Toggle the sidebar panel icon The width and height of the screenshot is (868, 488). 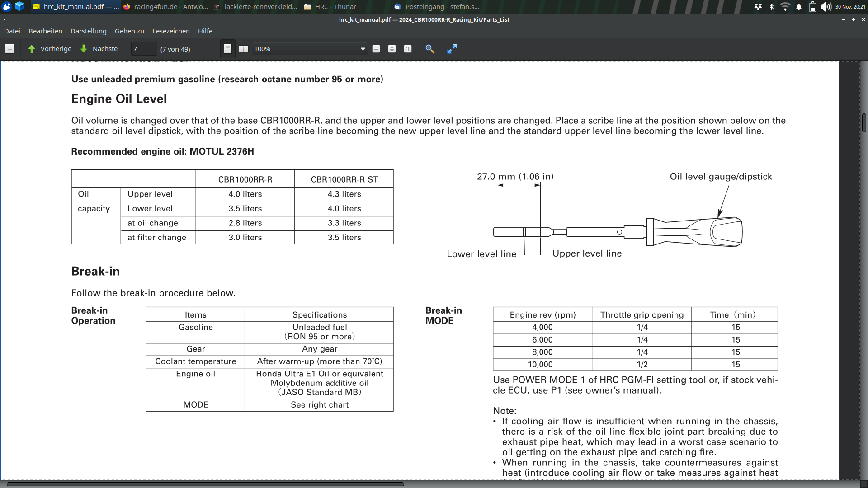(x=9, y=49)
